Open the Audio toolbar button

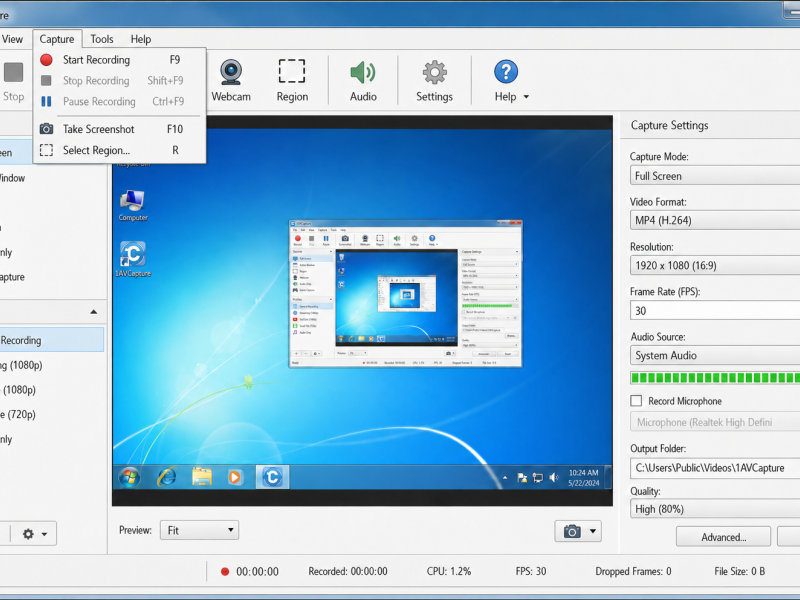(363, 81)
